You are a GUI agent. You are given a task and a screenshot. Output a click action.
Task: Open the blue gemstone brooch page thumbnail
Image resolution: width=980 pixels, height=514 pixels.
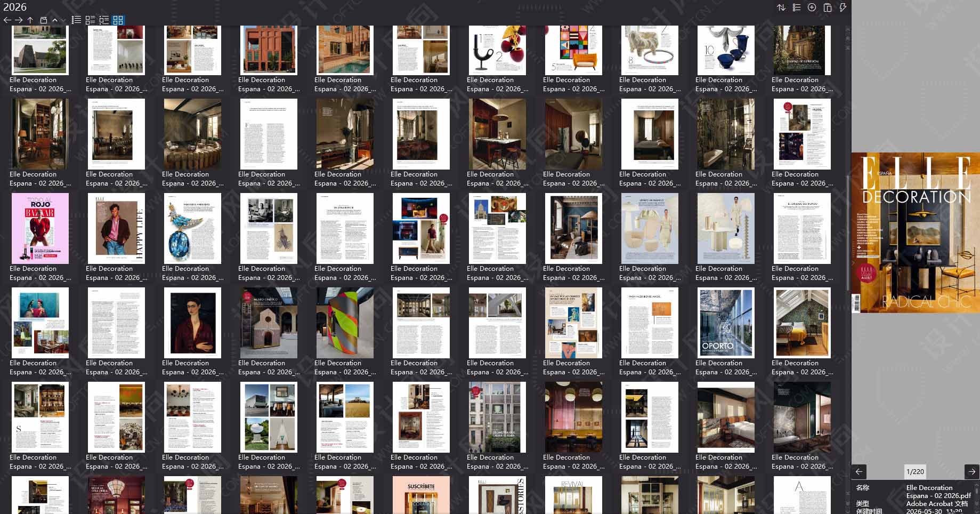(x=192, y=228)
